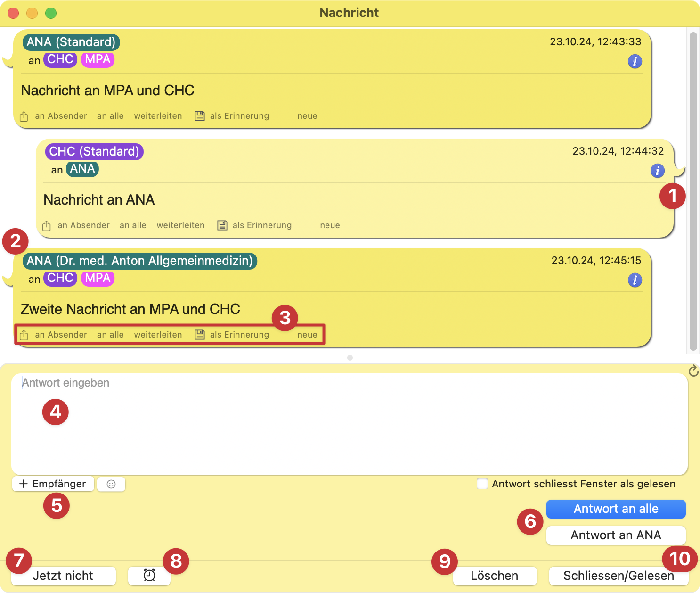Click timestamp '23.10.24, 12:44:32'
Viewport: 700px width, 593px height.
pos(618,151)
